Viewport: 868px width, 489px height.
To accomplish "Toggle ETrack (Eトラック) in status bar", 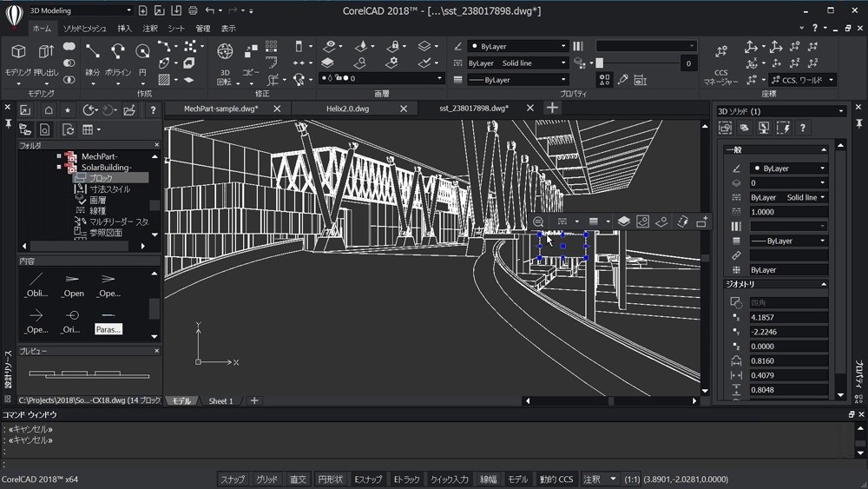I will 407,479.
